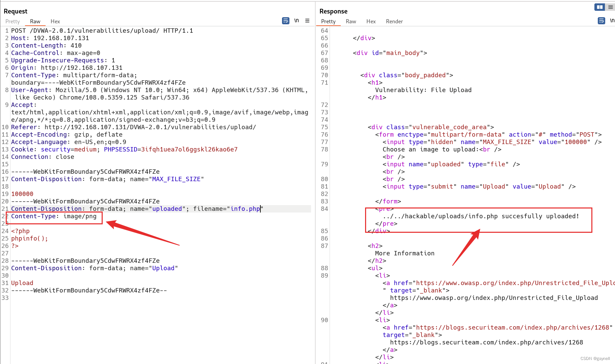Click blogs.securiteam.com archives/1268 link text
Screen dimensions: 615x364
[487, 342]
